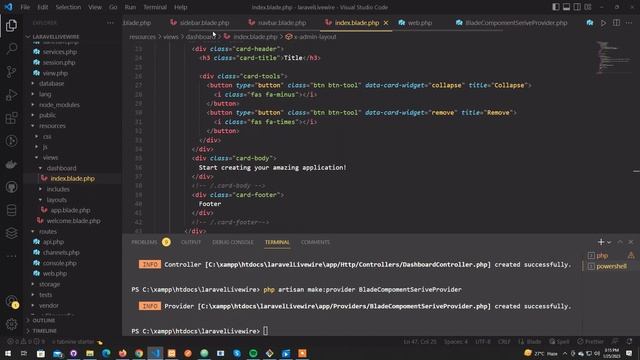Expand the node_modules folder
The height and width of the screenshot is (360, 640).
59,104
